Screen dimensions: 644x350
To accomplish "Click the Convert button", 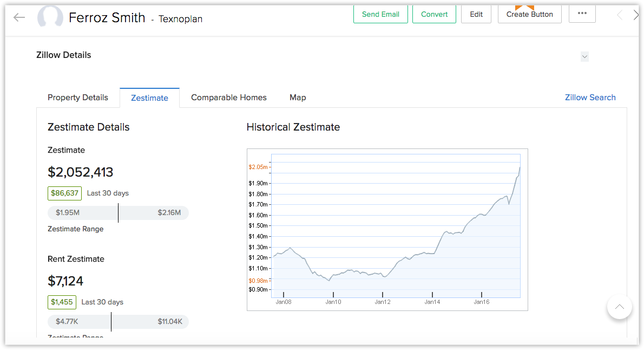I will [x=434, y=15].
